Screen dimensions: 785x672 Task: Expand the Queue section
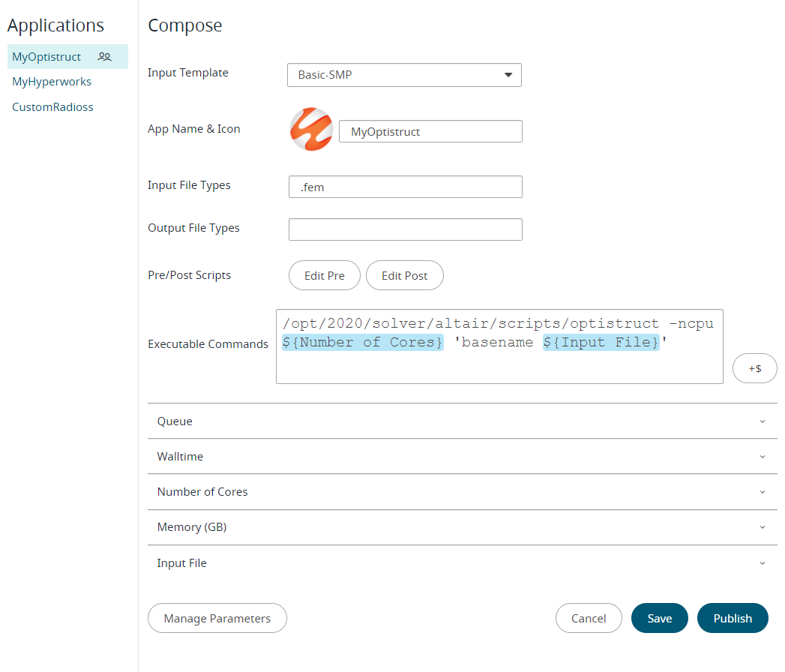[462, 421]
